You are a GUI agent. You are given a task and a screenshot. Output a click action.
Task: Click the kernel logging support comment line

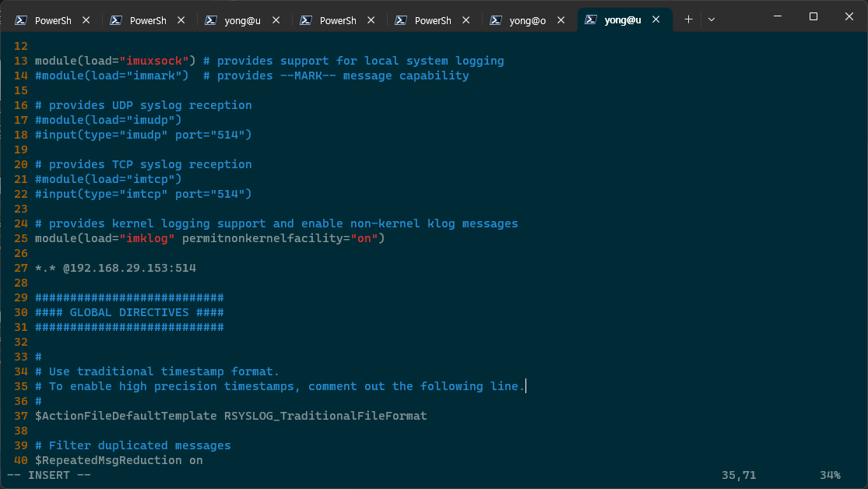[x=276, y=223]
